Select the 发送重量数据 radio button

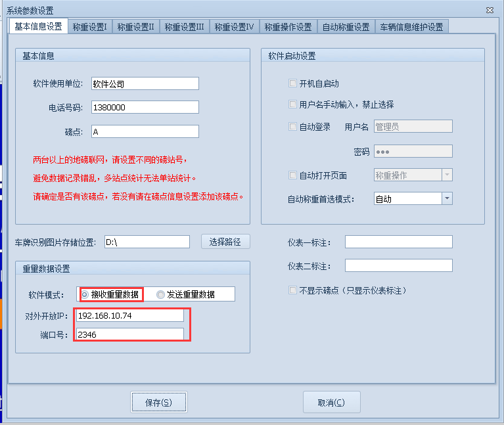click(x=160, y=295)
